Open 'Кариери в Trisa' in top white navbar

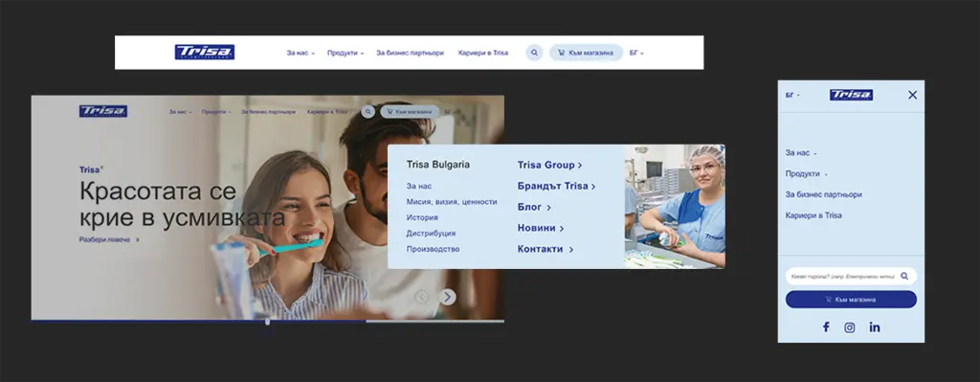point(483,54)
